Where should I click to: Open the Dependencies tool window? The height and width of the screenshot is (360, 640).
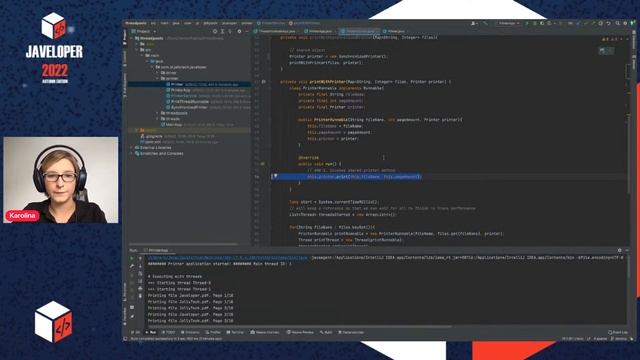click(351, 333)
